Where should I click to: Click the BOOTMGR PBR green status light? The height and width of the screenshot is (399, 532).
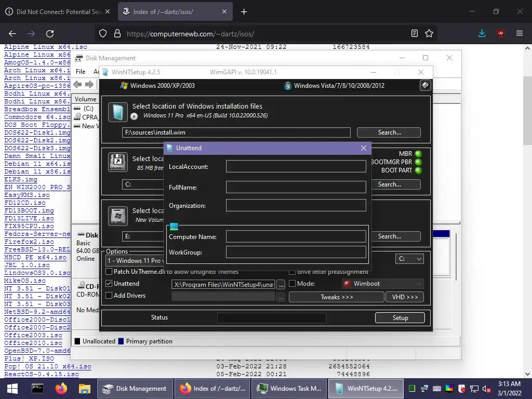(418, 162)
